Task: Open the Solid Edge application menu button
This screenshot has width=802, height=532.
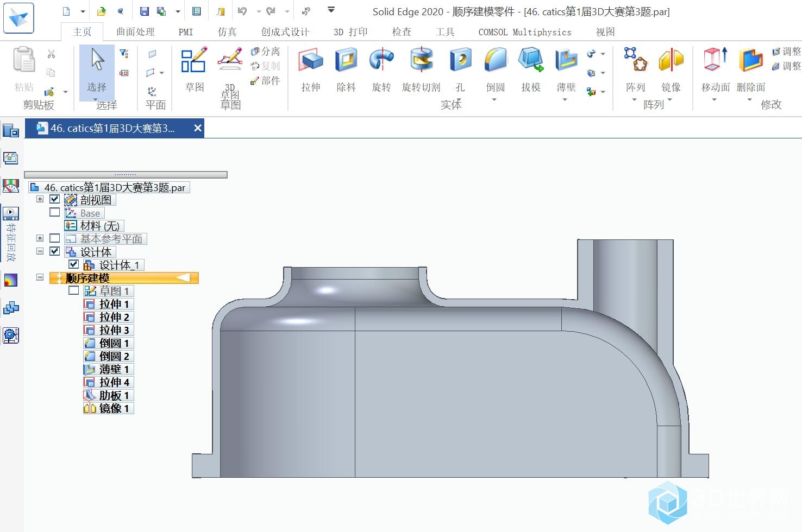Action: click(x=18, y=17)
